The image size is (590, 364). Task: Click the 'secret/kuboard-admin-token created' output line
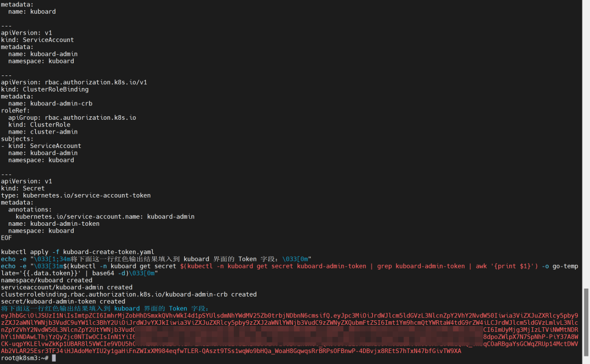63,302
